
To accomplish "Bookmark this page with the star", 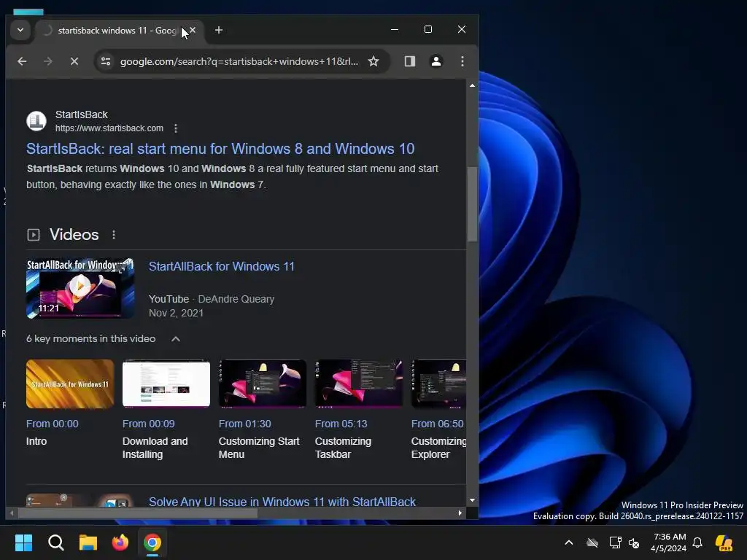I will (373, 61).
